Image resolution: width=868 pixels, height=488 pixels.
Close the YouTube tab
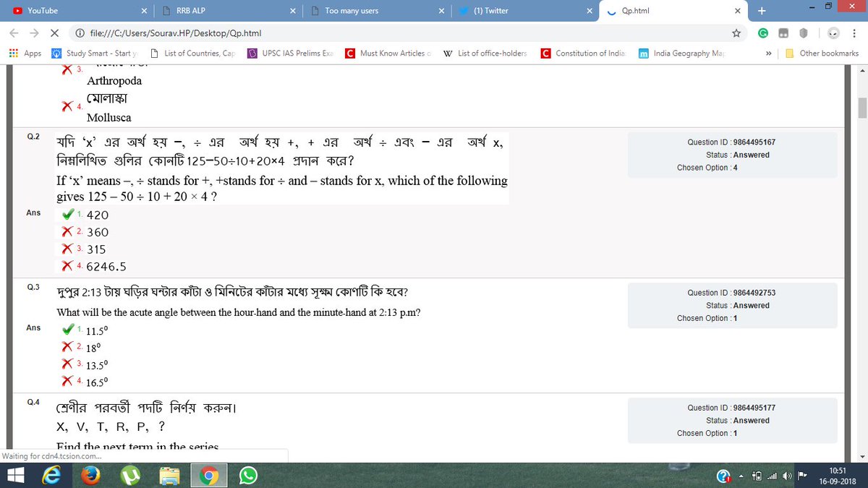click(145, 11)
